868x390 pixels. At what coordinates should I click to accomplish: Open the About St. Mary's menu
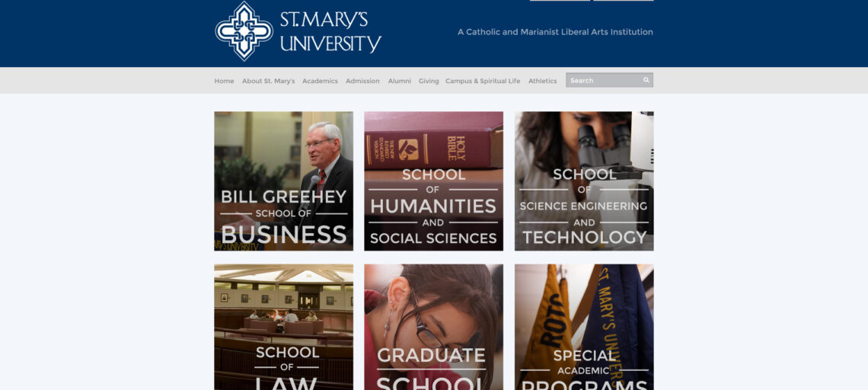tap(269, 81)
